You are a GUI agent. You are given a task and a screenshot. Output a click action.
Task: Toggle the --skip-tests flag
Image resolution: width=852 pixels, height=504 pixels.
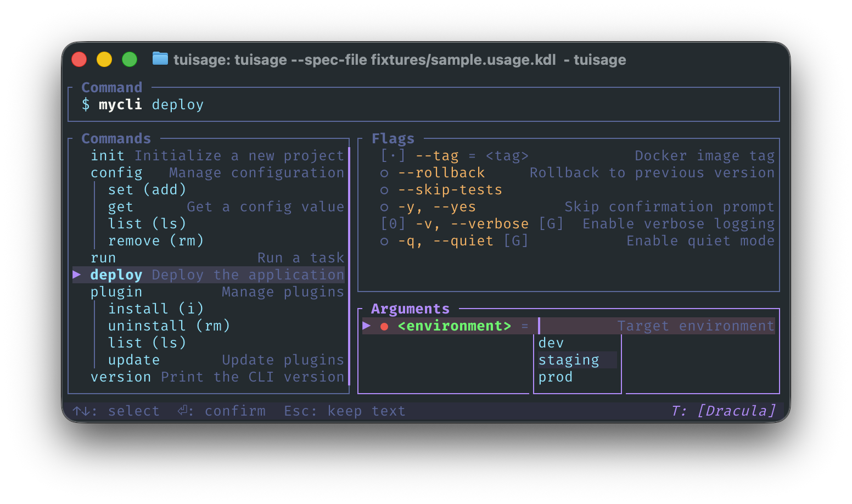click(441, 190)
